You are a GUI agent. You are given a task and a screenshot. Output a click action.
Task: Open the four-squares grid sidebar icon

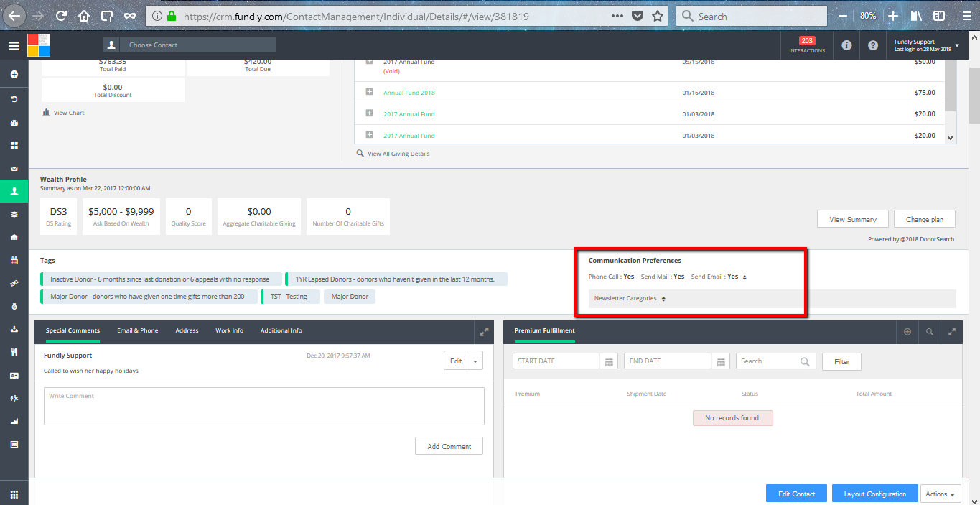point(14,145)
